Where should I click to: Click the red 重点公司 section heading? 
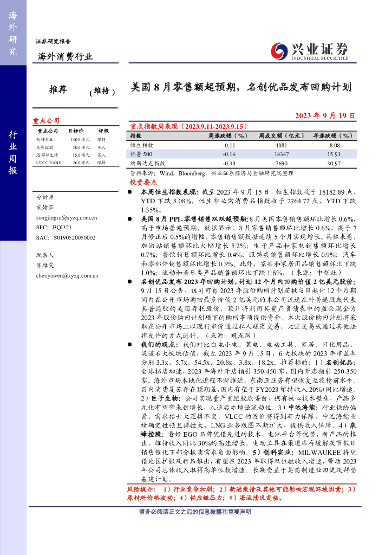tap(46, 121)
